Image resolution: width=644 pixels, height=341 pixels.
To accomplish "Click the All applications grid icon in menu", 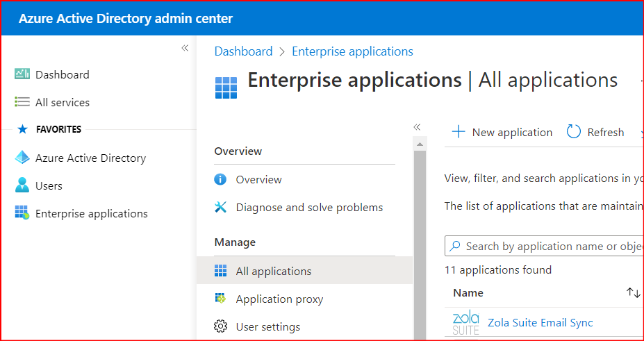I will (220, 271).
